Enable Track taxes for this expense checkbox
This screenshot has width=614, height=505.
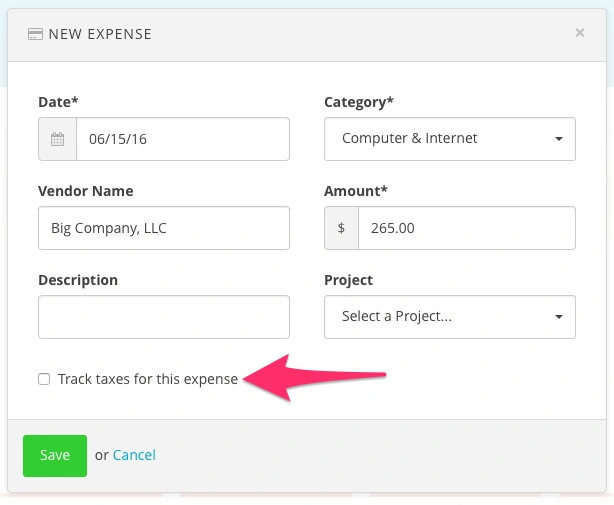pyautogui.click(x=44, y=379)
